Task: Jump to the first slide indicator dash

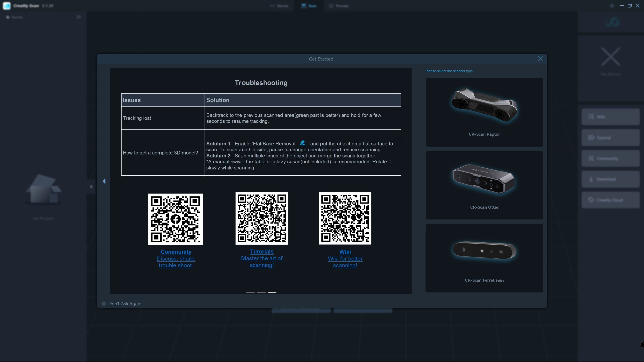Action: click(x=250, y=292)
